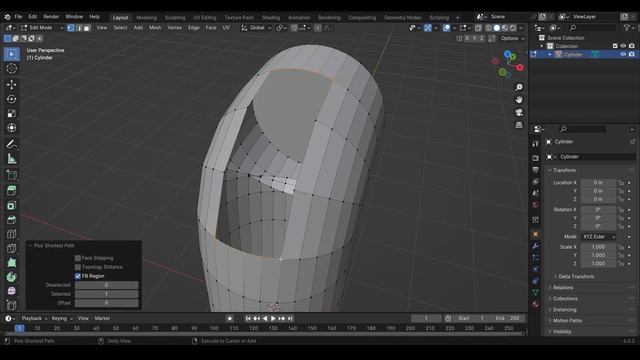640x360 pixels.
Task: Expand the Delta Transform panel
Action: [x=576, y=277]
